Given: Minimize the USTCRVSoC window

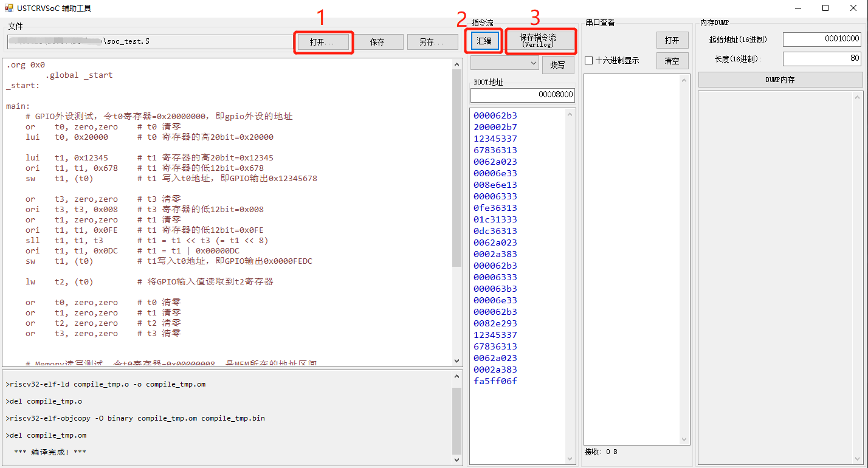Looking at the screenshot, I should click(797, 8).
